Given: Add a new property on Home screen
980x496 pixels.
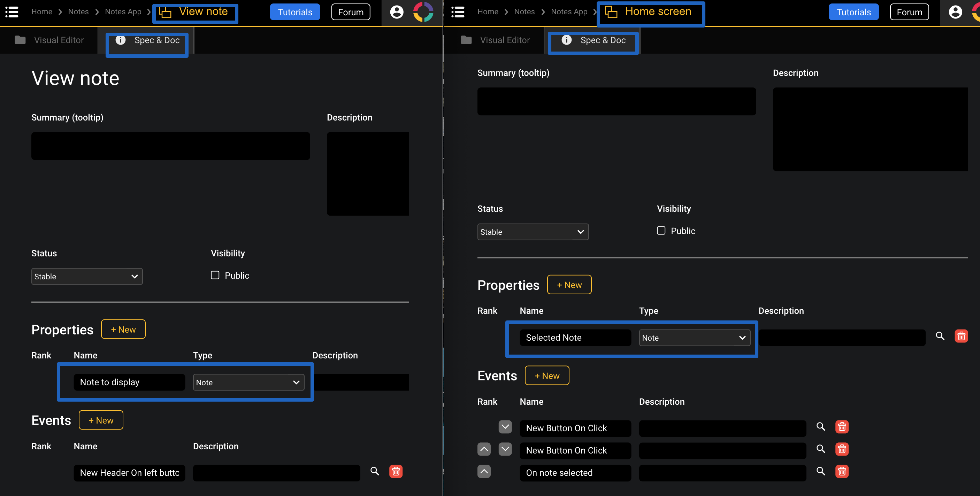Looking at the screenshot, I should (x=569, y=285).
